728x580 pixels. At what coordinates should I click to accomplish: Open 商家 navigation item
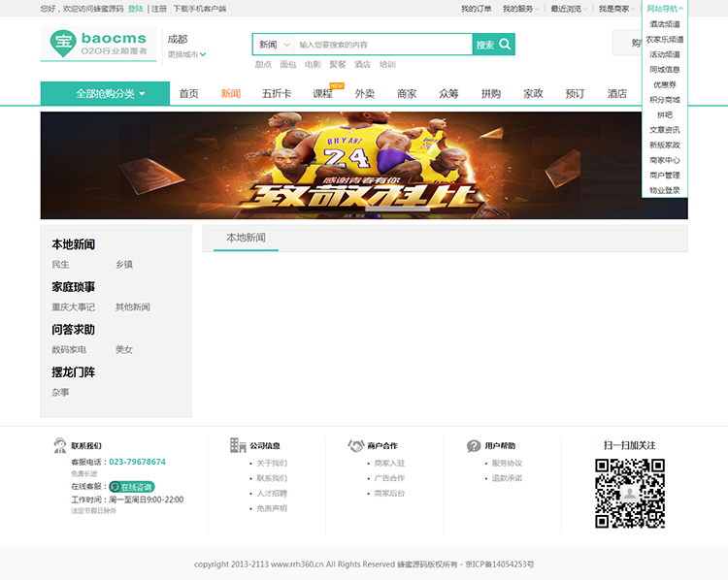pyautogui.click(x=407, y=94)
